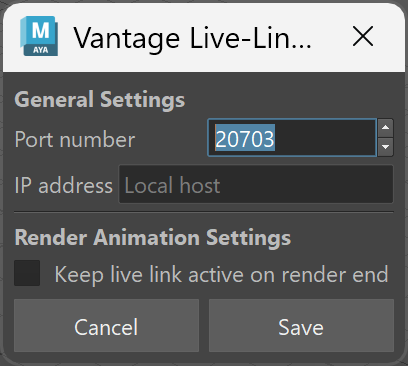Cancel the settings dialog
Screen dimensions: 408x366
[x=106, y=325]
